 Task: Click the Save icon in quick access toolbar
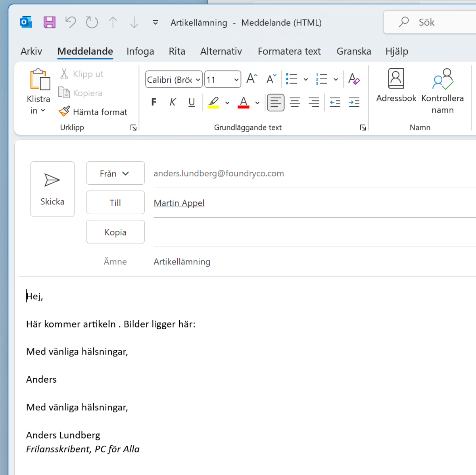click(49, 22)
